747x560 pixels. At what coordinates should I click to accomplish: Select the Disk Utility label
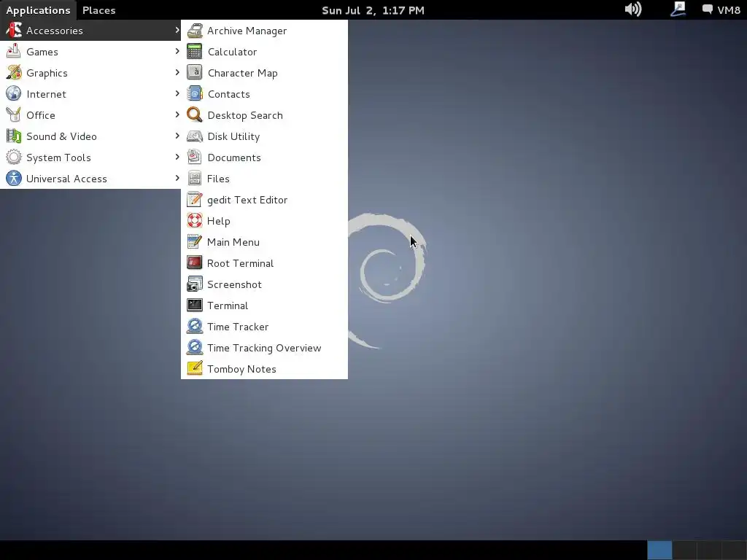[233, 136]
